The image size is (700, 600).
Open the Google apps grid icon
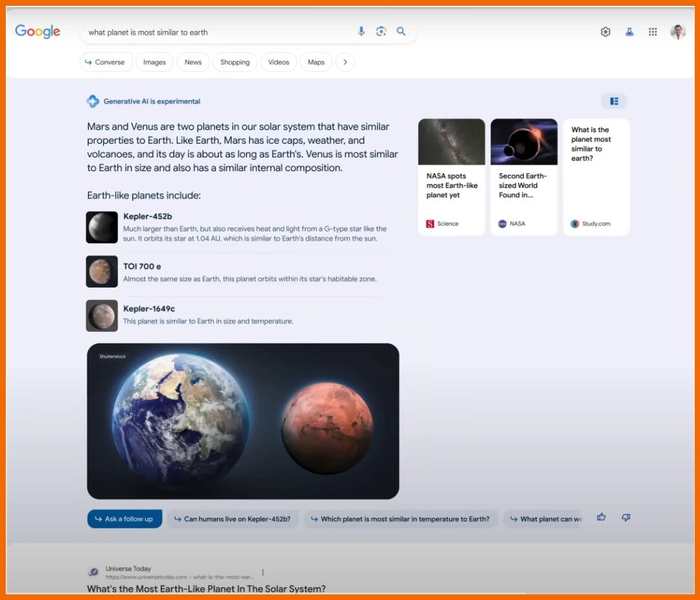(653, 31)
